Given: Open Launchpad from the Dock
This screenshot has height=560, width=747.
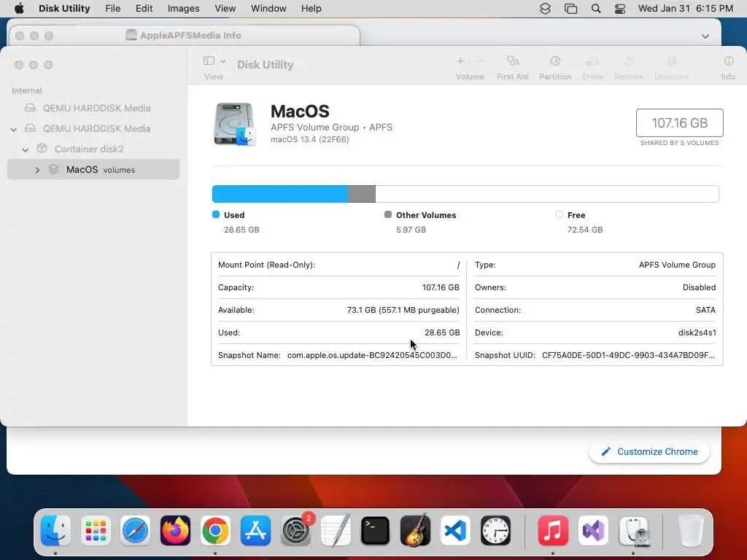Looking at the screenshot, I should coord(96,531).
